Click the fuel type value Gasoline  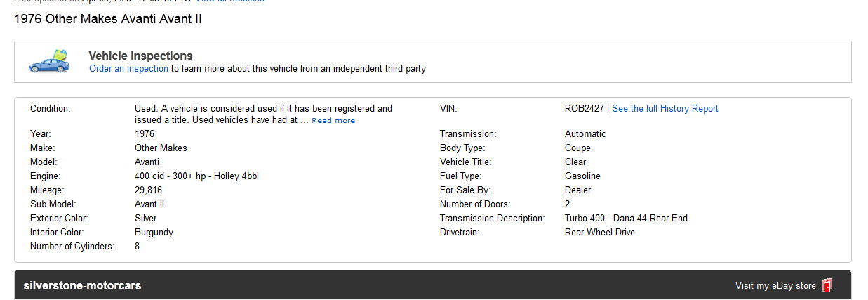(x=582, y=176)
